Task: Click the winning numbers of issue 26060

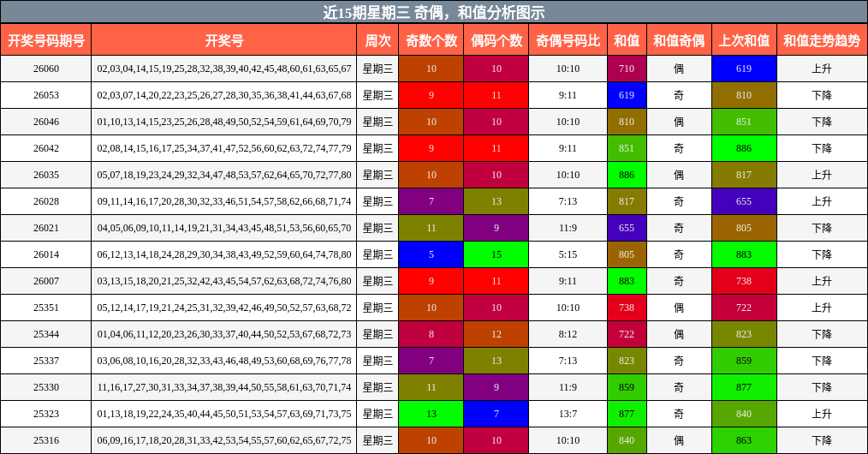Action: (x=224, y=69)
